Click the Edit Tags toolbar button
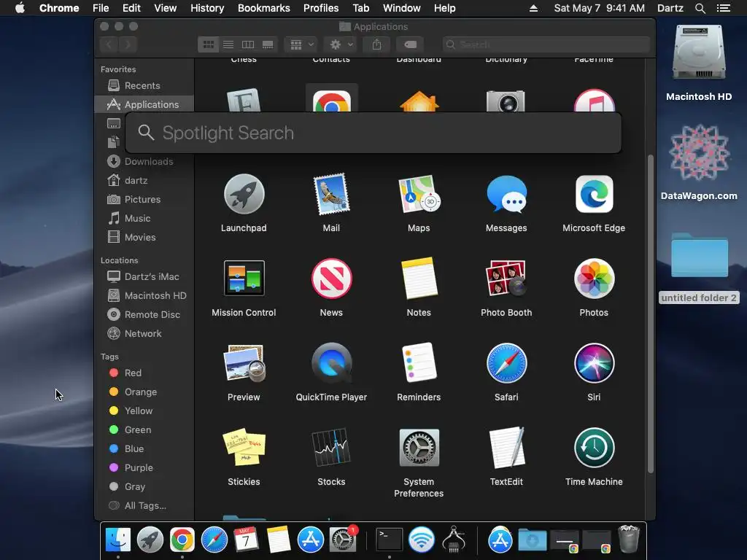This screenshot has width=747, height=560. pyautogui.click(x=410, y=44)
